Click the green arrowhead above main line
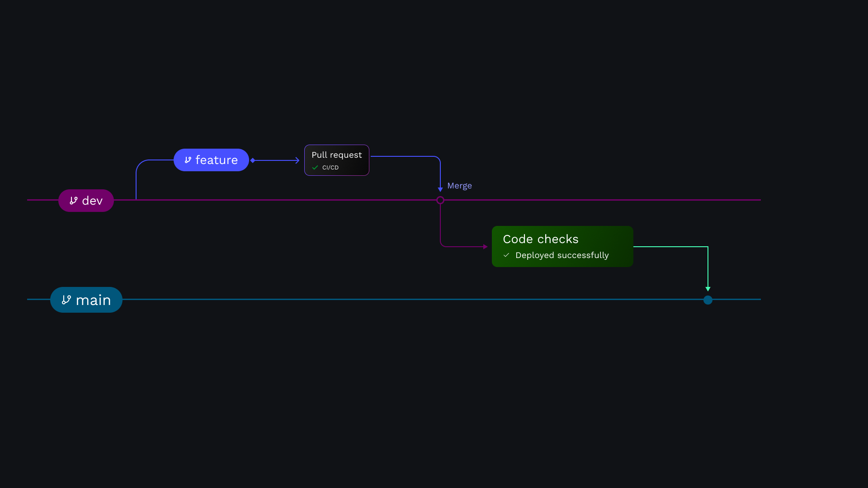 point(708,289)
